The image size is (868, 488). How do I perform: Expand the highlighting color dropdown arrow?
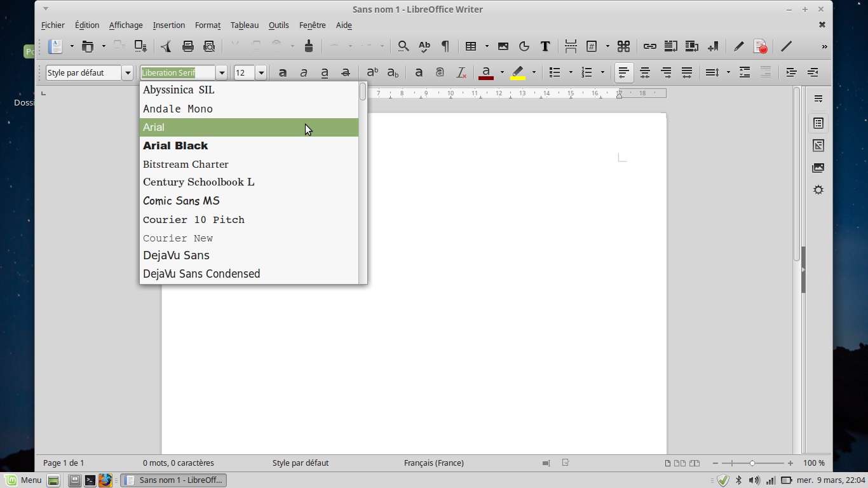(x=534, y=72)
